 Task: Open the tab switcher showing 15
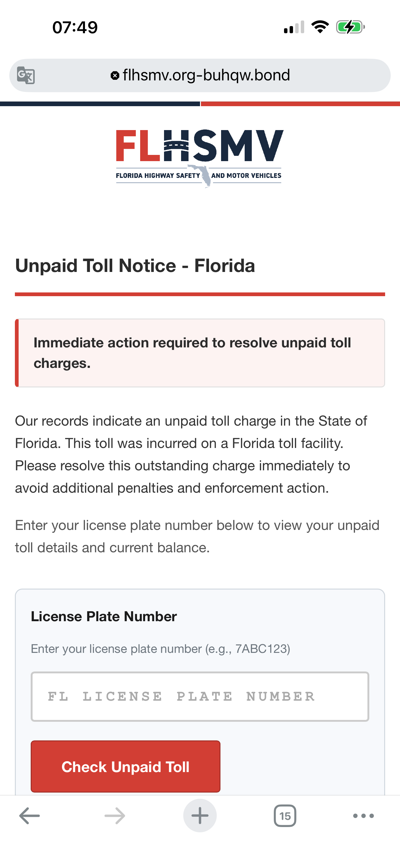point(285,816)
